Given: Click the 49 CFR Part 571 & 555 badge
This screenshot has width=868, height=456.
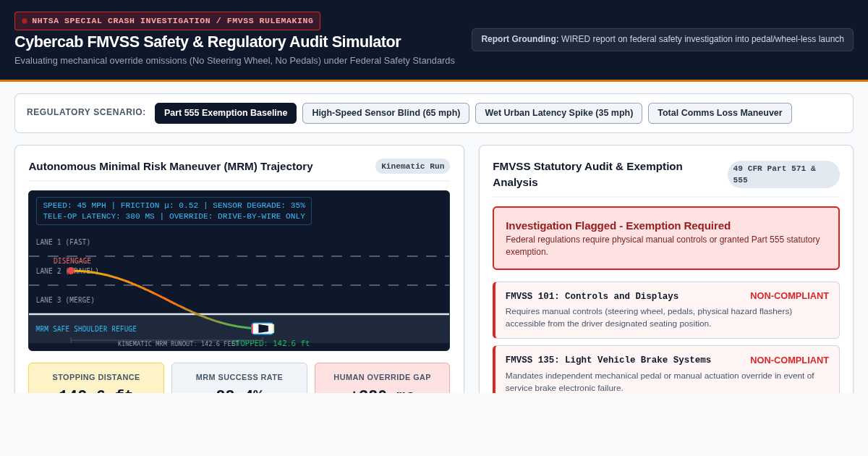Looking at the screenshot, I should pos(783,174).
